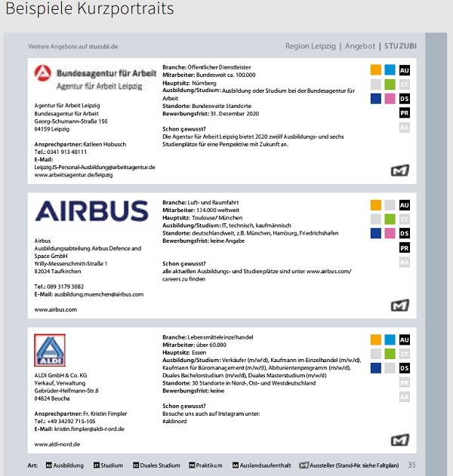Click the pink square in the Bundesagentur card
Viewport: 453px width, 476px height.
pyautogui.click(x=390, y=99)
